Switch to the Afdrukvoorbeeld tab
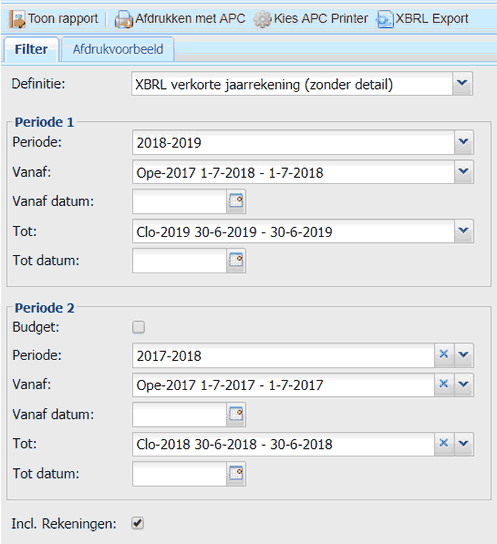This screenshot has width=497, height=544. tap(118, 50)
